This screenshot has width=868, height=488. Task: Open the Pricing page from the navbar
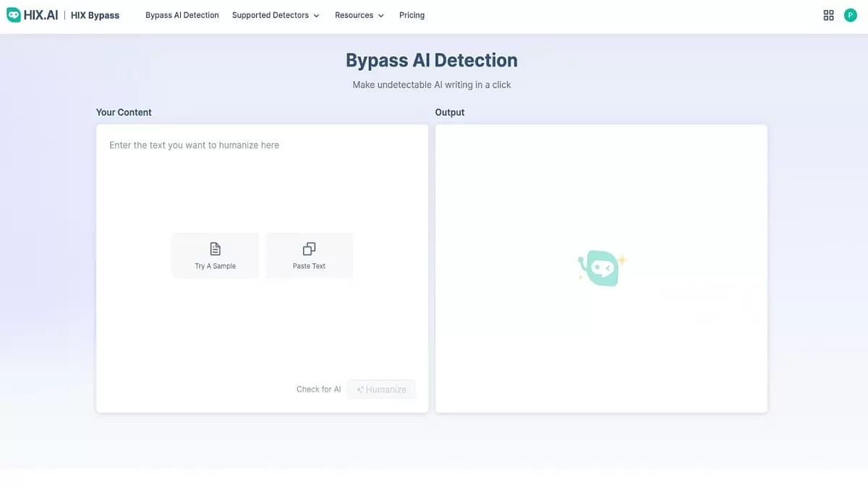click(412, 14)
